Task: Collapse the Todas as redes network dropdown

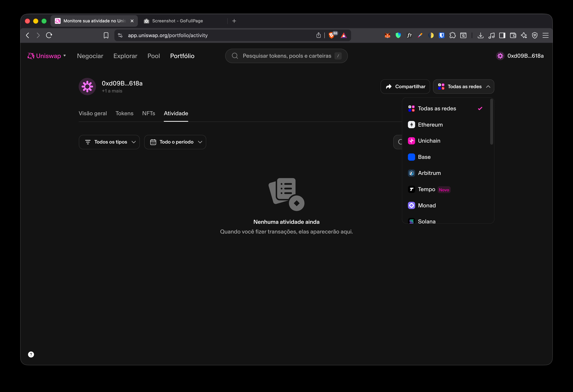Action: [463, 87]
